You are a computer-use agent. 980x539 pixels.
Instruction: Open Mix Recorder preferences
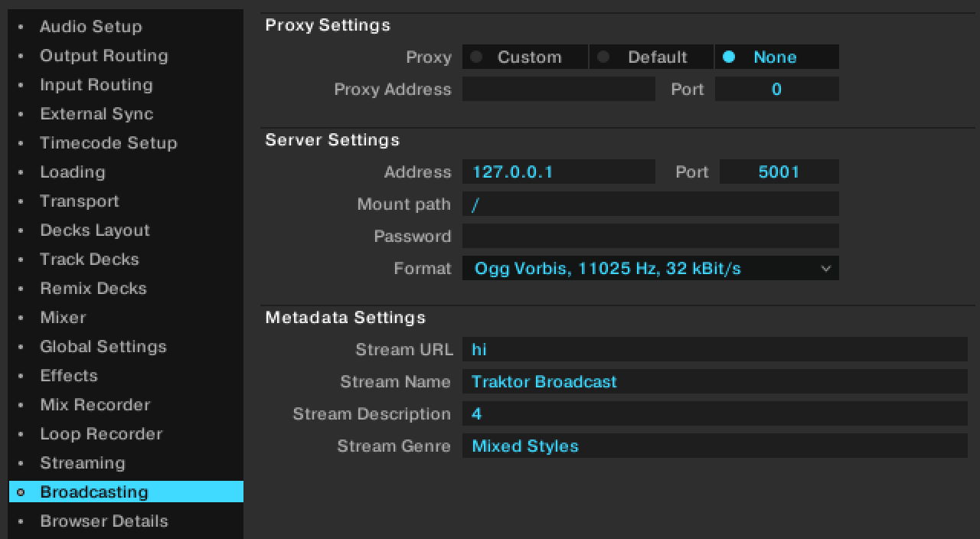click(x=95, y=405)
